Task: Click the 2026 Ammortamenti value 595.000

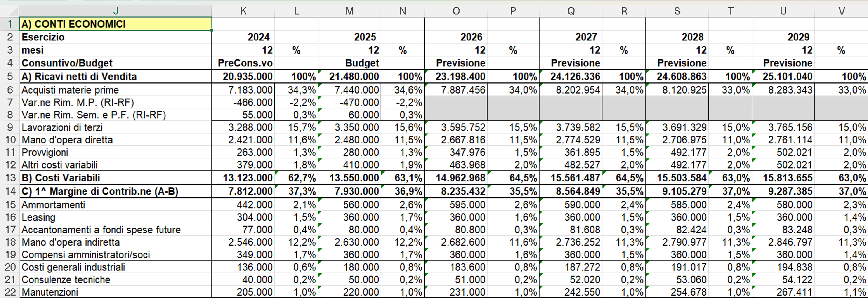Action: pos(456,205)
